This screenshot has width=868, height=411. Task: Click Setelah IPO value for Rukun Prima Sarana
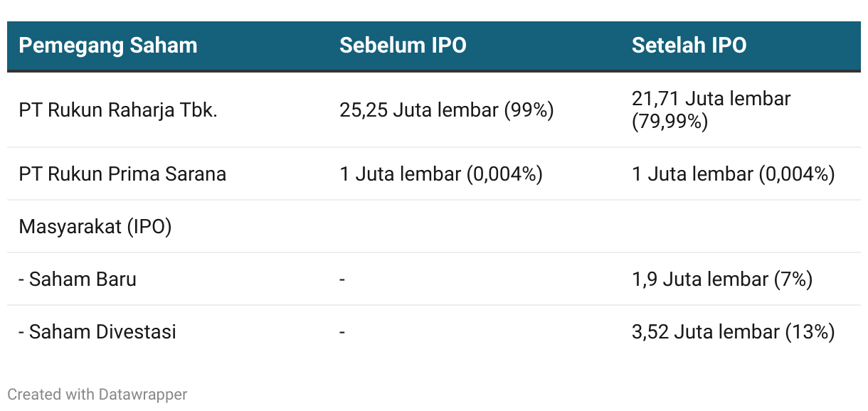pos(734,174)
